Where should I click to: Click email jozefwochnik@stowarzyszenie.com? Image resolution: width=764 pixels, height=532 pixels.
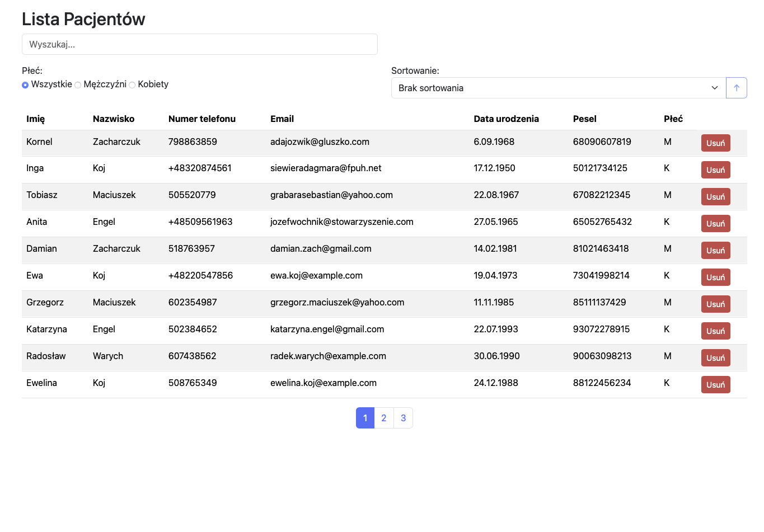coord(342,222)
